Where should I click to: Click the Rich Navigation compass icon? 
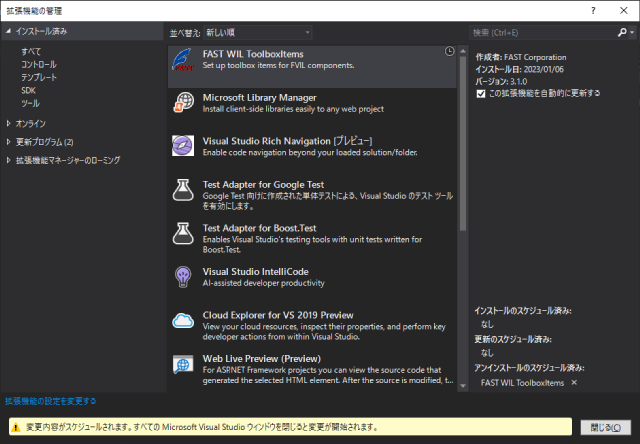click(x=183, y=146)
